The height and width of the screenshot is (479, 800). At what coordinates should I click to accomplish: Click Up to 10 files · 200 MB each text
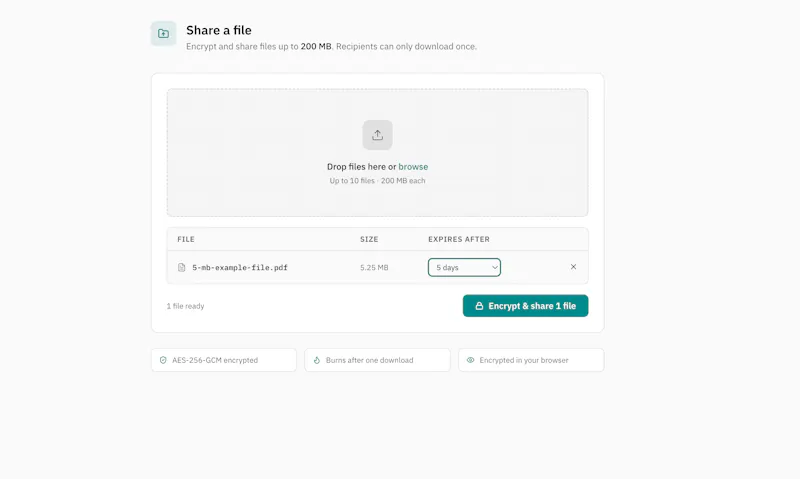pos(377,181)
